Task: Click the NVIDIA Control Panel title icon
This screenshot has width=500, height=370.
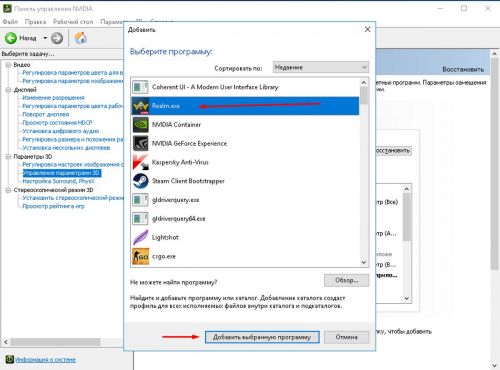Action: coord(7,9)
